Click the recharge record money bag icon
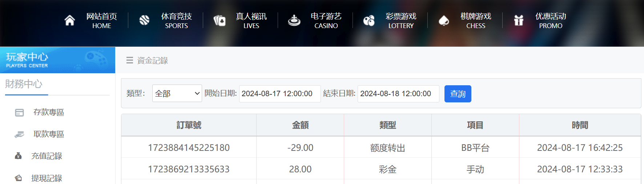644x184 pixels. [x=18, y=156]
